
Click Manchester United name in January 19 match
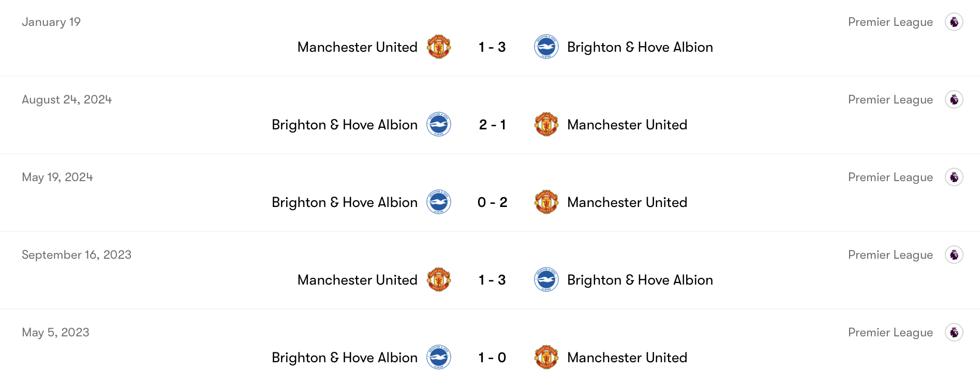357,47
